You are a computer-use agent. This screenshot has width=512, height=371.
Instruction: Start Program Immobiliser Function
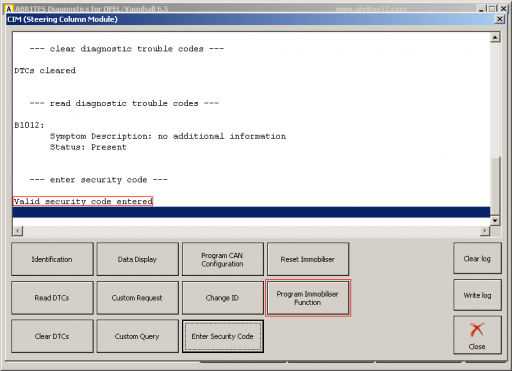click(308, 298)
